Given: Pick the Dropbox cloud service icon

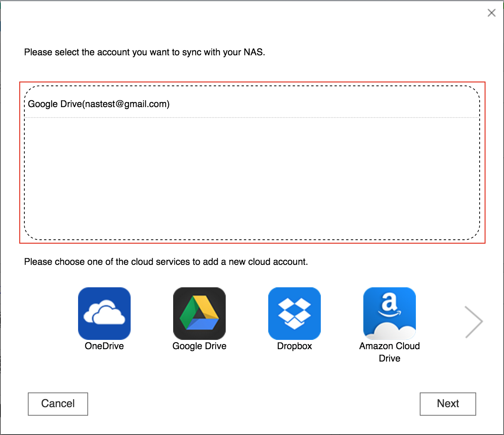Looking at the screenshot, I should pyautogui.click(x=295, y=314).
